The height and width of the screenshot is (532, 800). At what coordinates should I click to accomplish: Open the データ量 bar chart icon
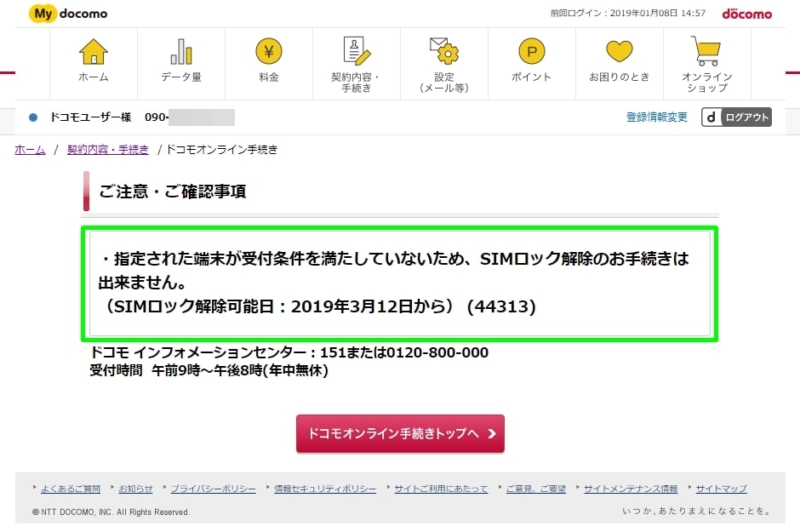pos(181,52)
